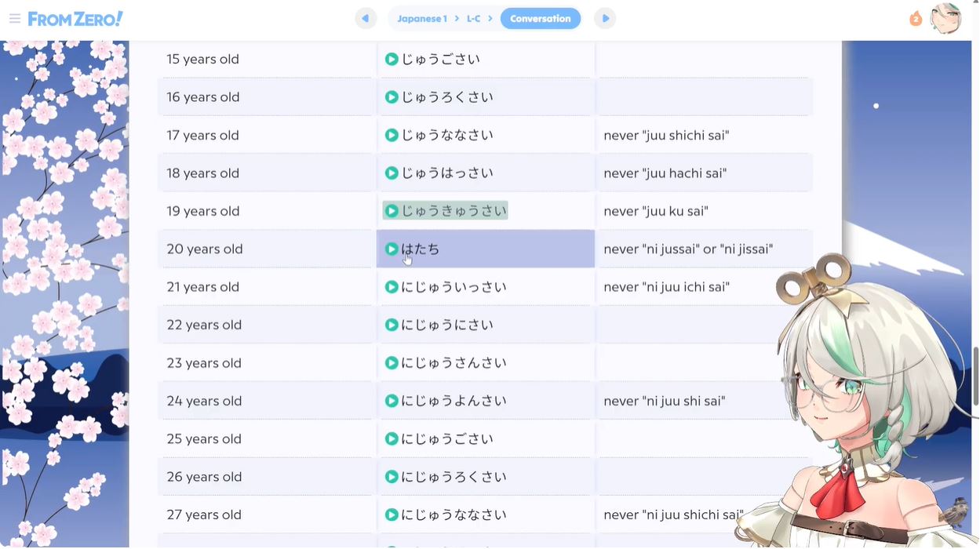Play audio for 24 years old
Viewport: 980px width, 549px height.
click(392, 401)
